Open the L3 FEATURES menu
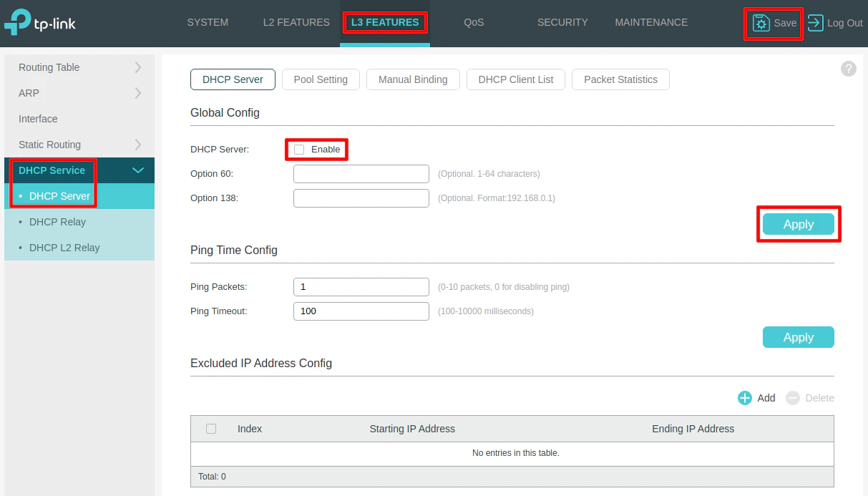The width and height of the screenshot is (868, 496). pyautogui.click(x=385, y=22)
